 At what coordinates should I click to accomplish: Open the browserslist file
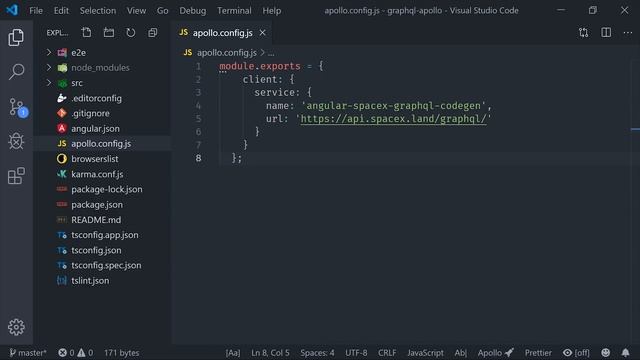pyautogui.click(x=94, y=159)
